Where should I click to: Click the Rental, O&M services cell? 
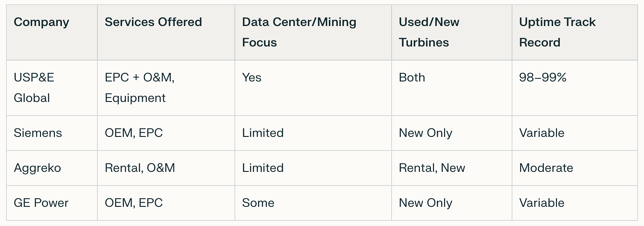pyautogui.click(x=140, y=168)
